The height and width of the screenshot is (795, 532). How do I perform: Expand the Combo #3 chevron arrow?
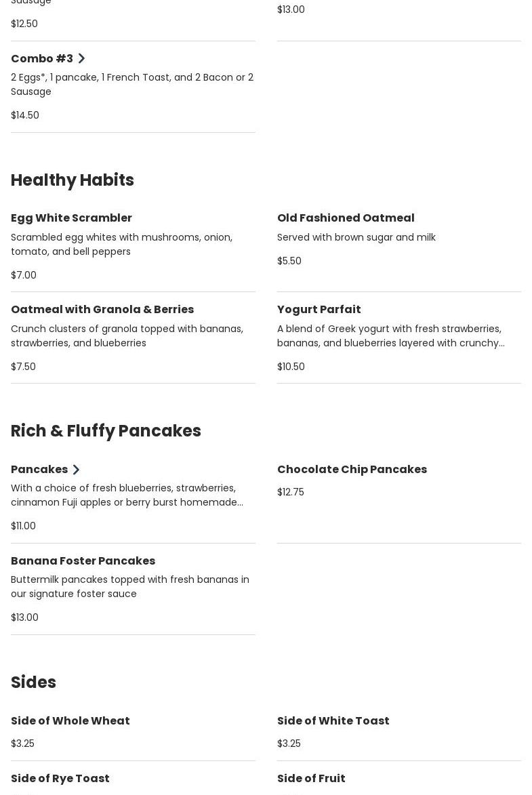click(81, 59)
